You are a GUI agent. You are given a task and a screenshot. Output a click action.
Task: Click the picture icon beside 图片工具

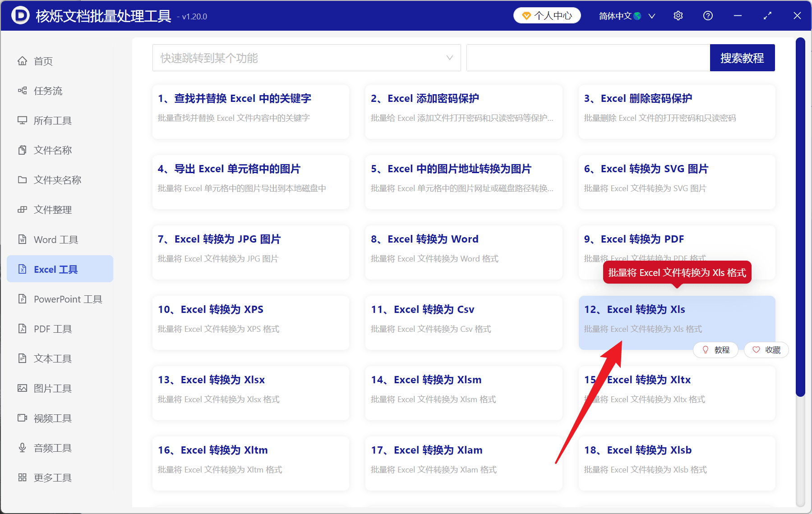point(22,388)
